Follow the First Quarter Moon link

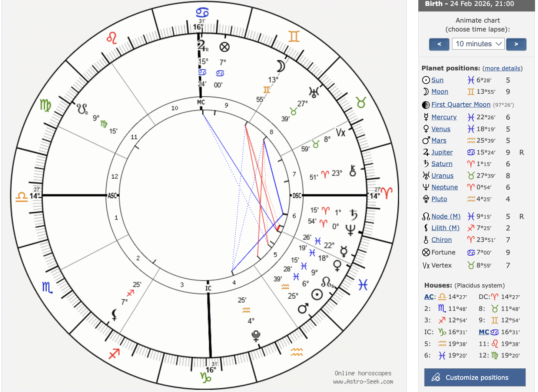click(x=461, y=104)
